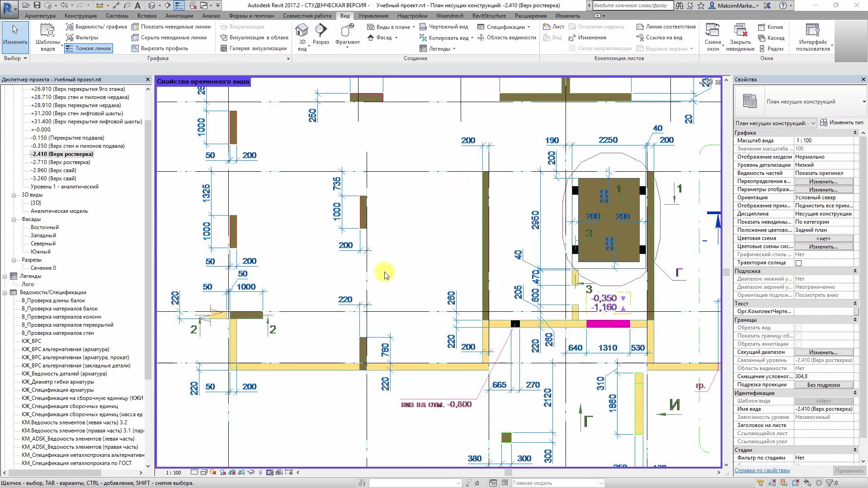This screenshot has height=488, width=868.
Task: Open Видимость/графика visibility settings
Action: click(x=96, y=27)
